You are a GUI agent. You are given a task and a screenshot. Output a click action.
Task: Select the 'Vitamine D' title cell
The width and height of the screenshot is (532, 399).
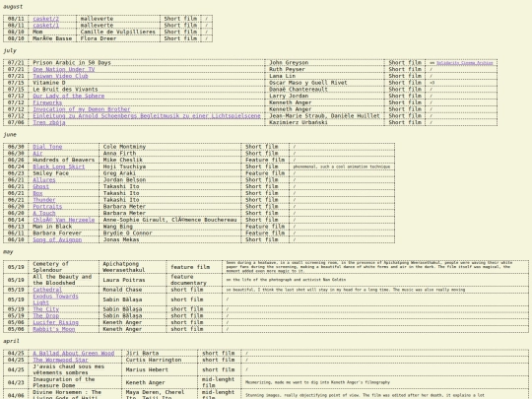(49, 83)
